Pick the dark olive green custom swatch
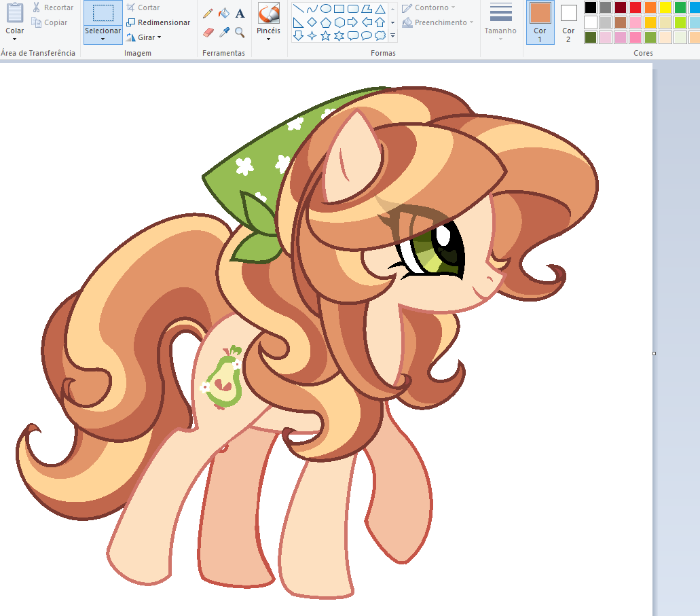This screenshot has height=616, width=700. pos(591,37)
